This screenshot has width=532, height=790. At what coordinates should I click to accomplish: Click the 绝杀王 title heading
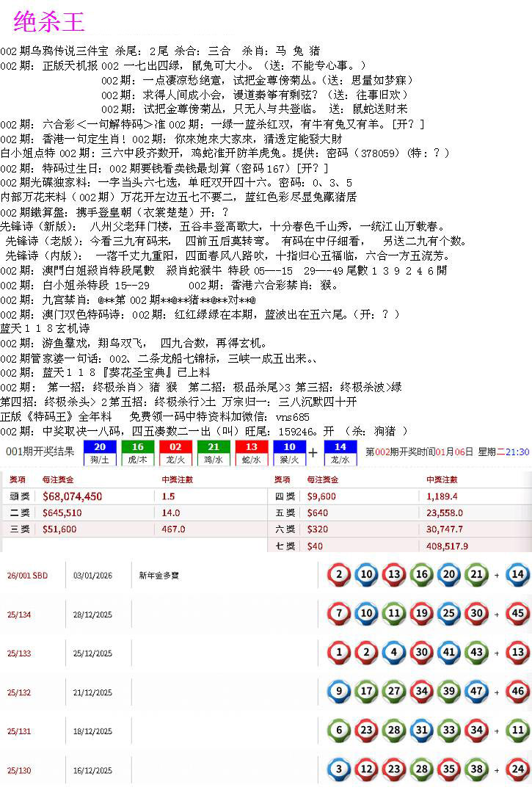click(x=49, y=22)
